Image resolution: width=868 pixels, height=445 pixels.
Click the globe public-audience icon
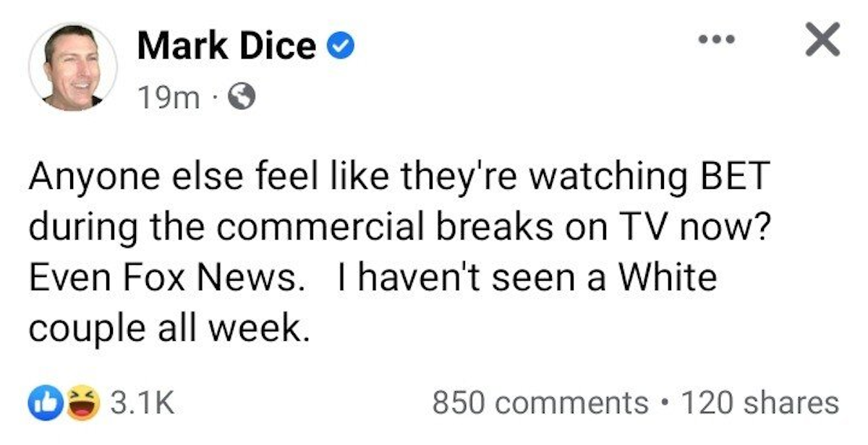click(x=241, y=96)
